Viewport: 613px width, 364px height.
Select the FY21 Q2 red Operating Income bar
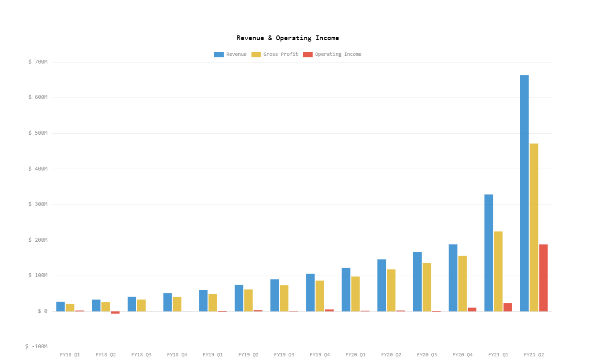point(544,278)
